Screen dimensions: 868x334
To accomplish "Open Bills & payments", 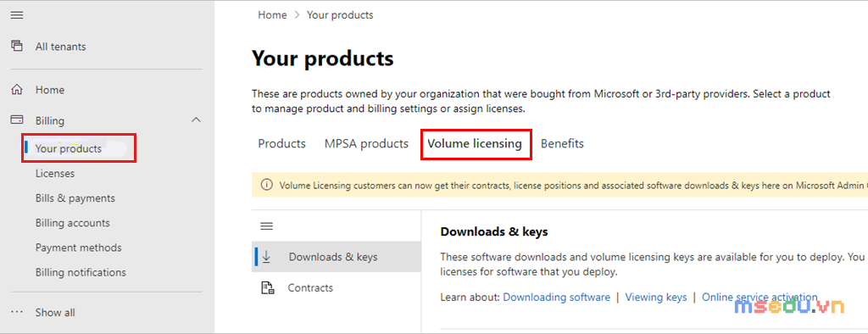I will 75,198.
